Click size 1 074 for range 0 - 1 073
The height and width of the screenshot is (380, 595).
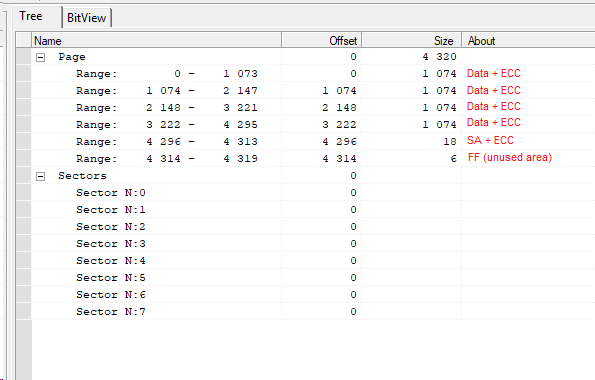[439, 74]
